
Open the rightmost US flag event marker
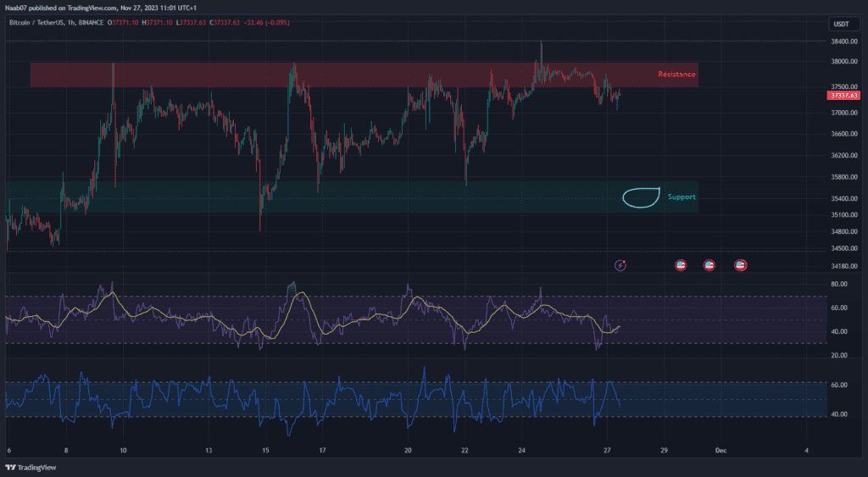tap(740, 266)
